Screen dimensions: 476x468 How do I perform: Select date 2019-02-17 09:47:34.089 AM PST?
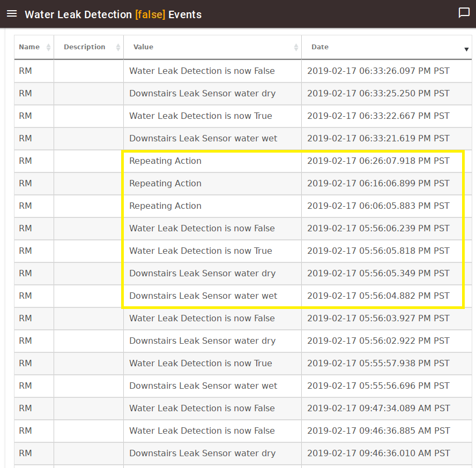coord(378,408)
